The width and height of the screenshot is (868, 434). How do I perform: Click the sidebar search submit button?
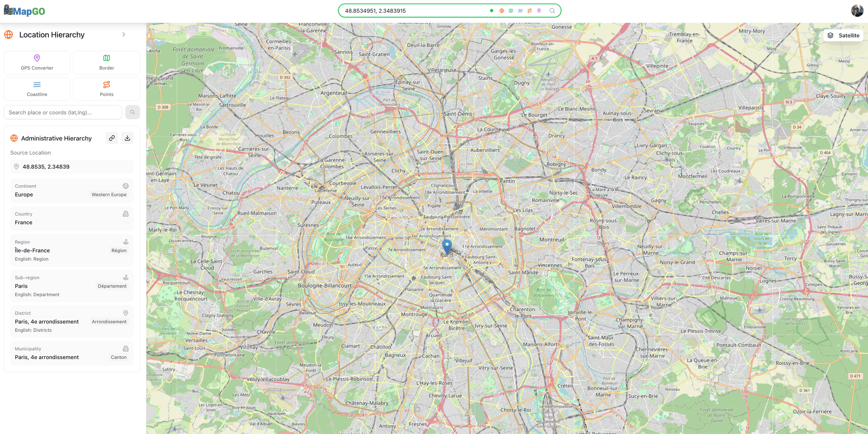(x=132, y=112)
